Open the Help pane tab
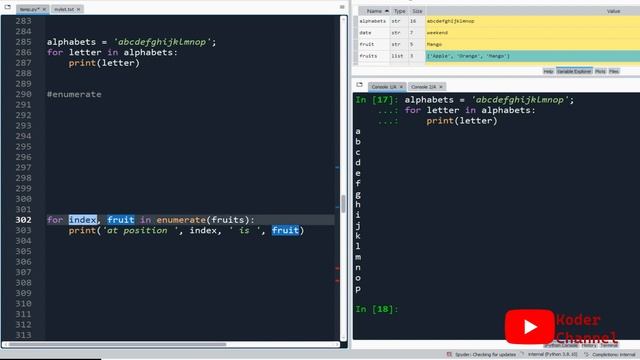Viewport: 640px width, 360px height. 548,71
